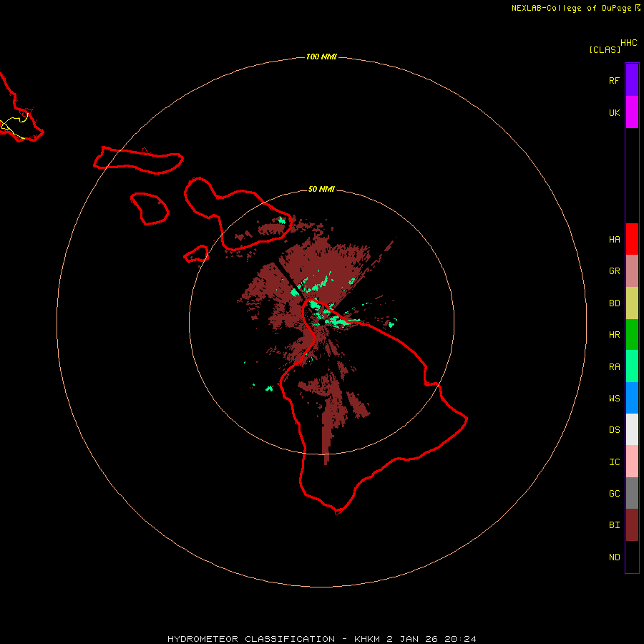This screenshot has width=644, height=644.
Task: Click the IC light pink swatch
Action: coord(632,462)
